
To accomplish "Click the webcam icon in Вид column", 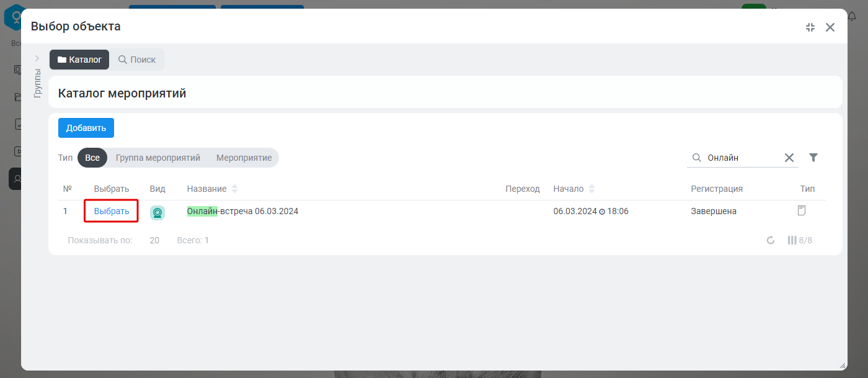I will tap(157, 213).
